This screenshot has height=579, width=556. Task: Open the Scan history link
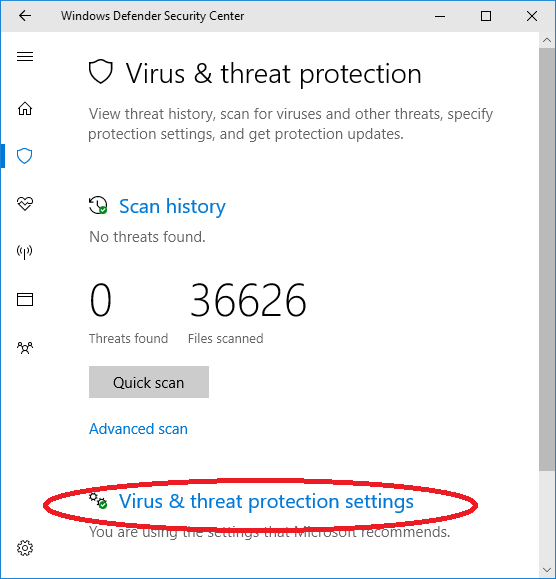[172, 206]
